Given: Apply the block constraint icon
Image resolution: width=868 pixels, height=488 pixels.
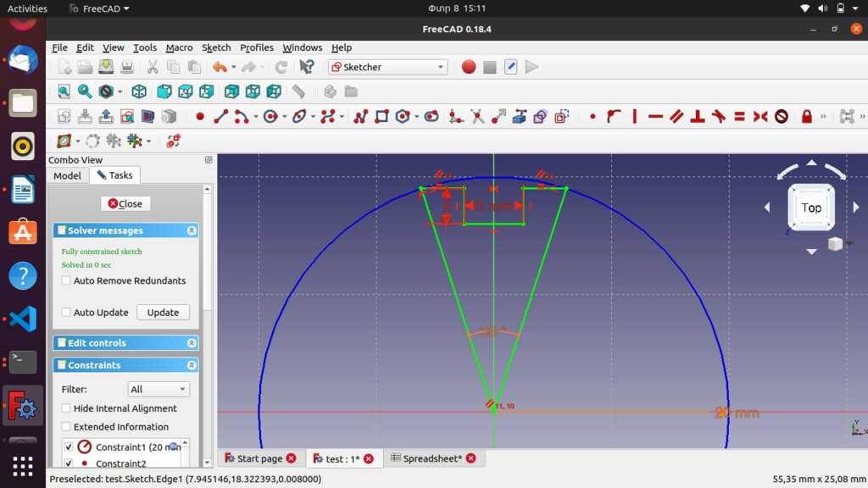Looking at the screenshot, I should pyautogui.click(x=782, y=117).
